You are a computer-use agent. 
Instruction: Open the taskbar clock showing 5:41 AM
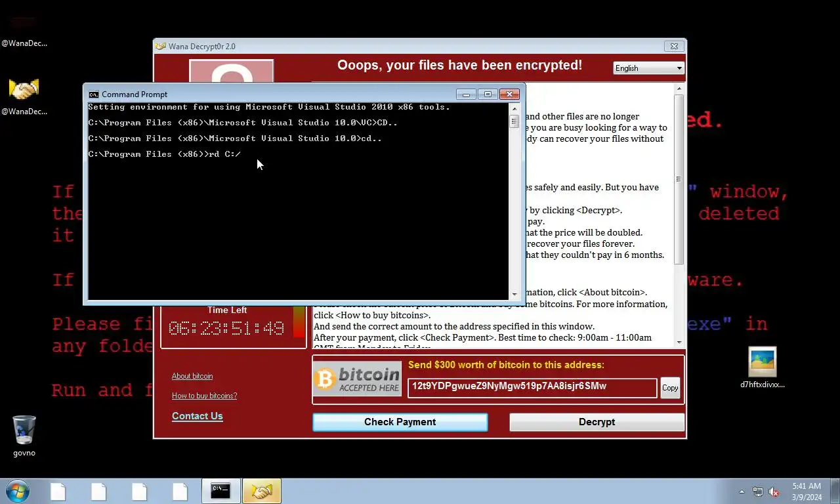coord(807,492)
